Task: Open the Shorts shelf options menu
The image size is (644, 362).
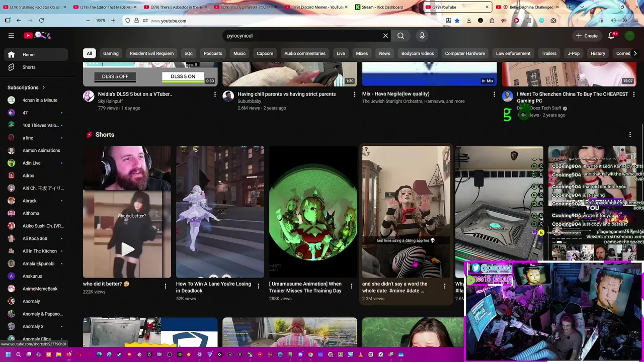Action: click(630, 135)
